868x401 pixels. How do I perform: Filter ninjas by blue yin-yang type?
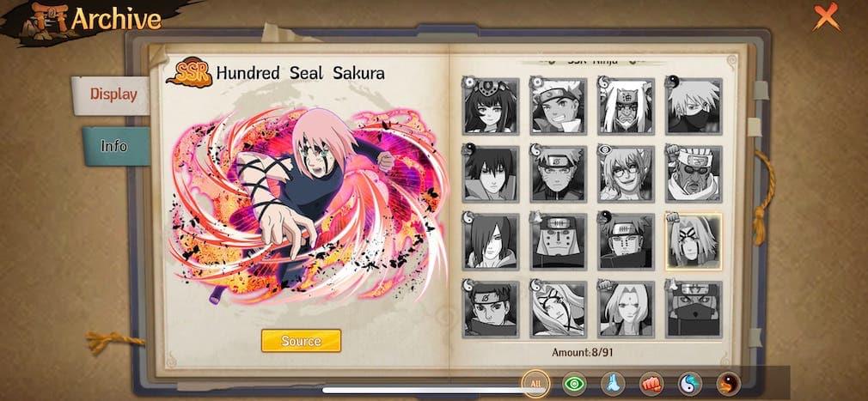pos(690,383)
